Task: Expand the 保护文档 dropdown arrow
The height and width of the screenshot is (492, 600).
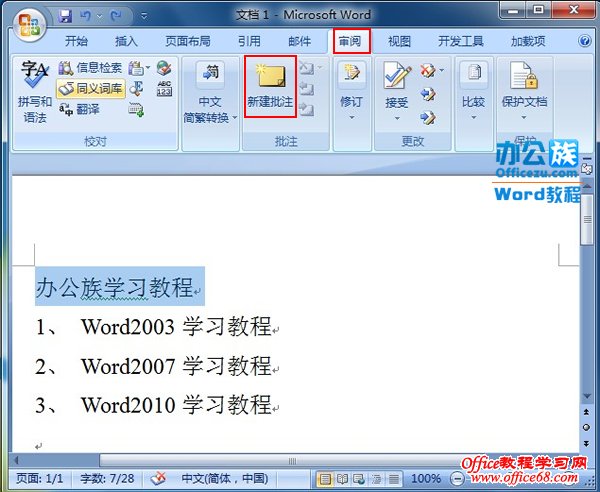Action: tap(524, 117)
